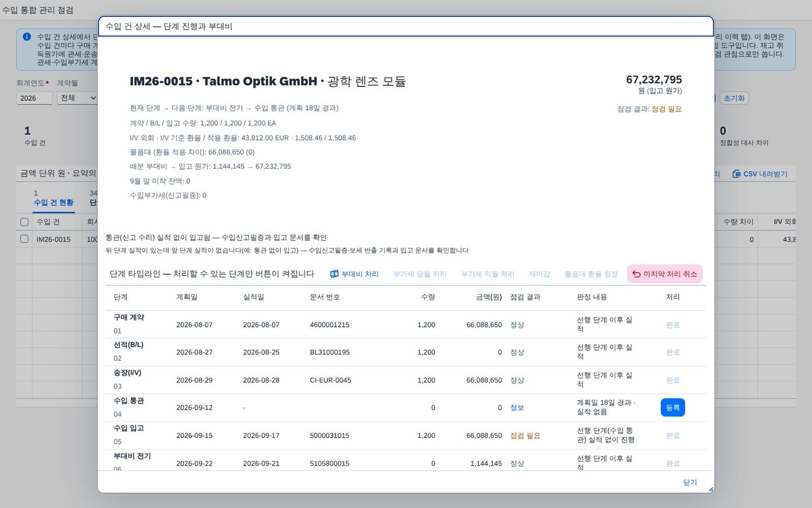Screen dimensions: 812x508
Task: Click the 부대비 처리 toolbar button
Action: point(354,274)
